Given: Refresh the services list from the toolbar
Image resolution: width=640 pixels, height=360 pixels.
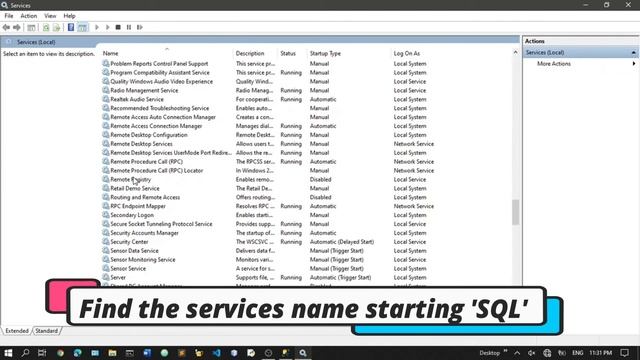Looking at the screenshot, I should (x=46, y=27).
